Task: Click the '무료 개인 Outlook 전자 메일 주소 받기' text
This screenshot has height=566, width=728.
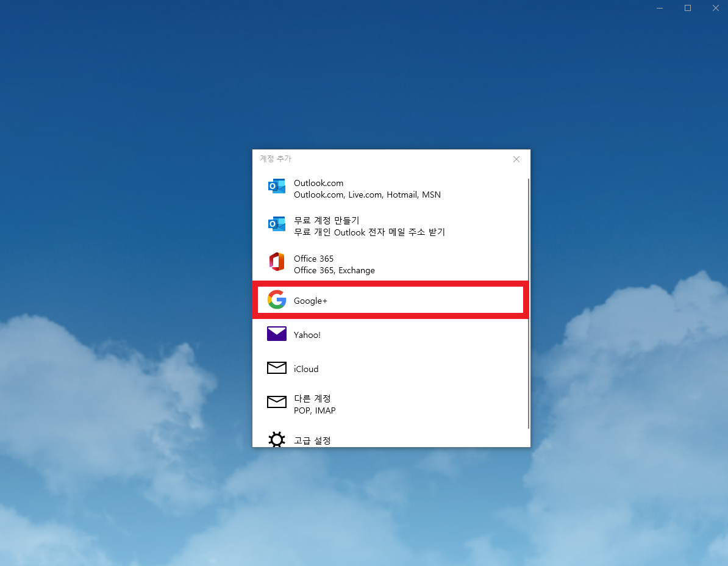Action: (x=369, y=232)
